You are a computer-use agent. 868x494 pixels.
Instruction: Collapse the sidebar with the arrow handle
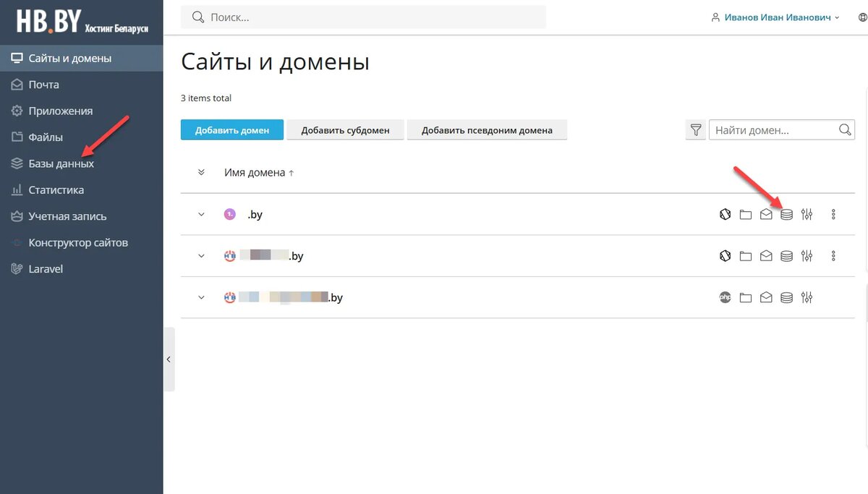(169, 359)
